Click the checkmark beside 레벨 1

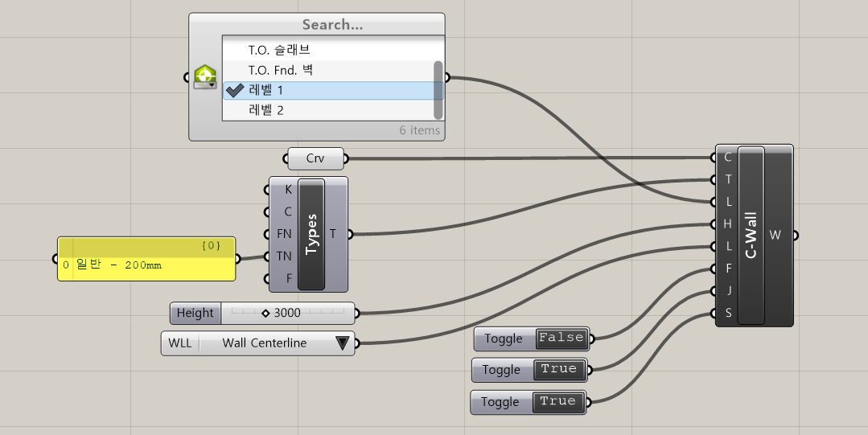pyautogui.click(x=235, y=90)
